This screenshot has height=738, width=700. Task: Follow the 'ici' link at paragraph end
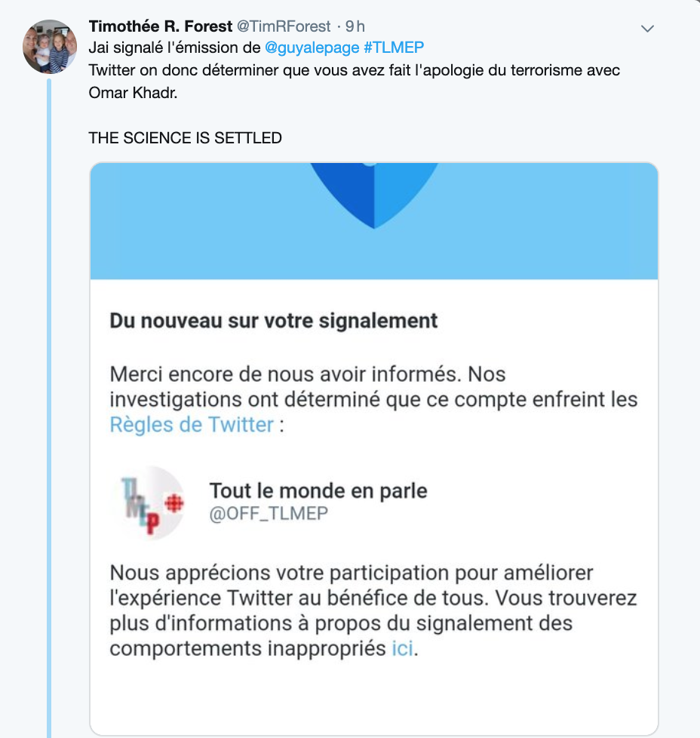(403, 648)
